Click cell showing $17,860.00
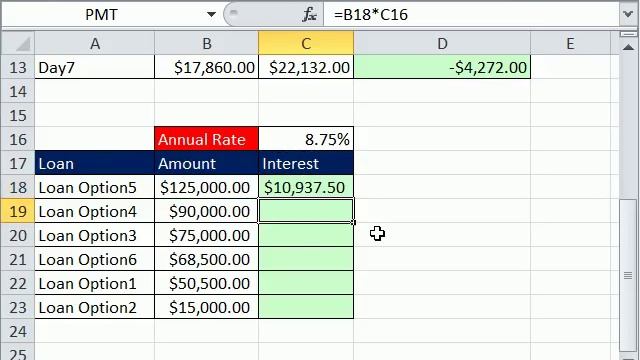This screenshot has height=360, width=640. pyautogui.click(x=207, y=67)
